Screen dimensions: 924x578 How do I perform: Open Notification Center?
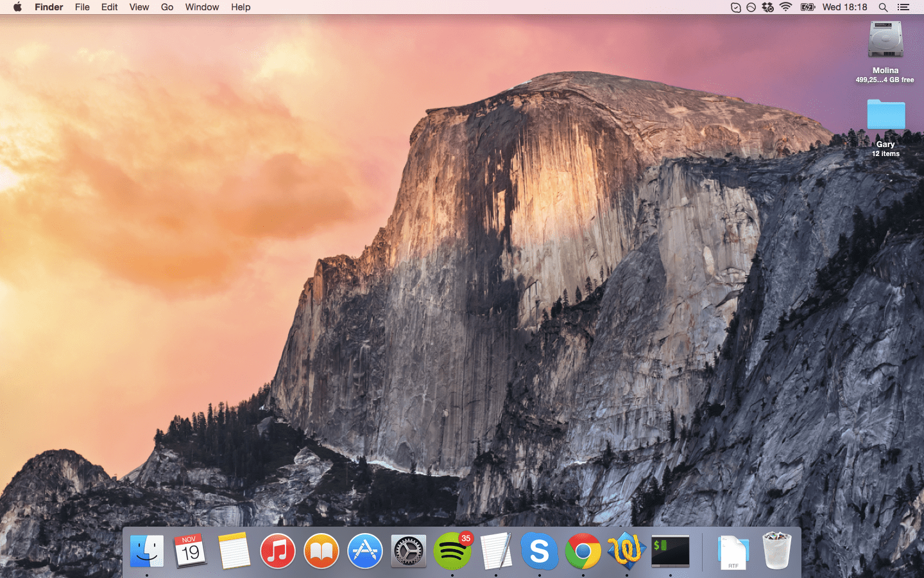pos(903,7)
